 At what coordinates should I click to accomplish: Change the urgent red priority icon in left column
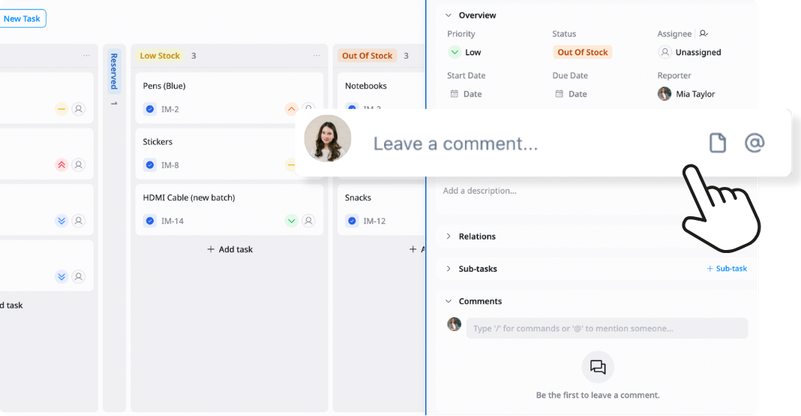61,165
